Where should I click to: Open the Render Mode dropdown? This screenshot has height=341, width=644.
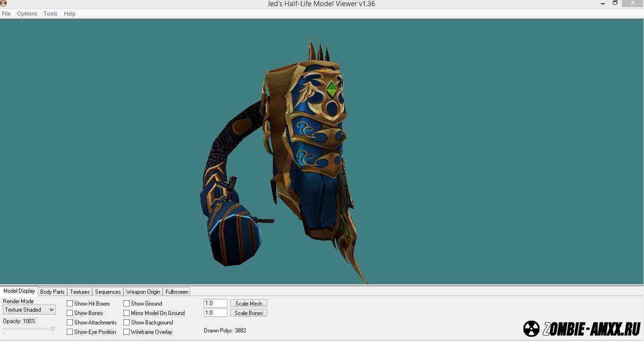pyautogui.click(x=29, y=310)
